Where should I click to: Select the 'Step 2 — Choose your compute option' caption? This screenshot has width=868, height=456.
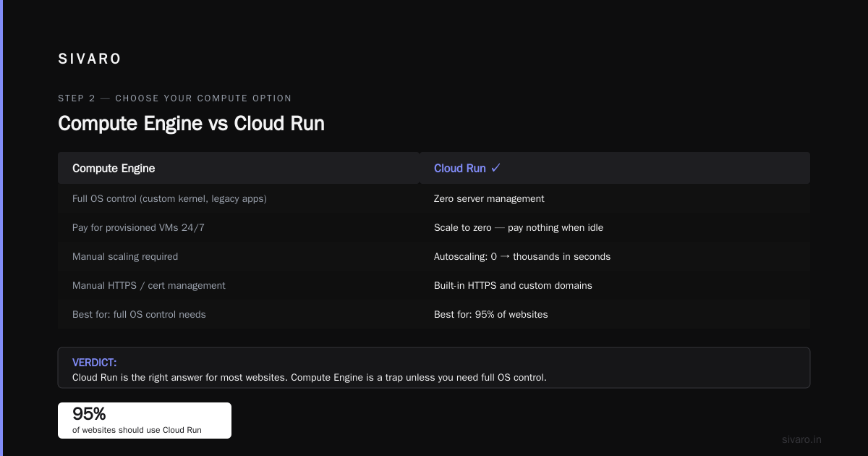click(175, 98)
